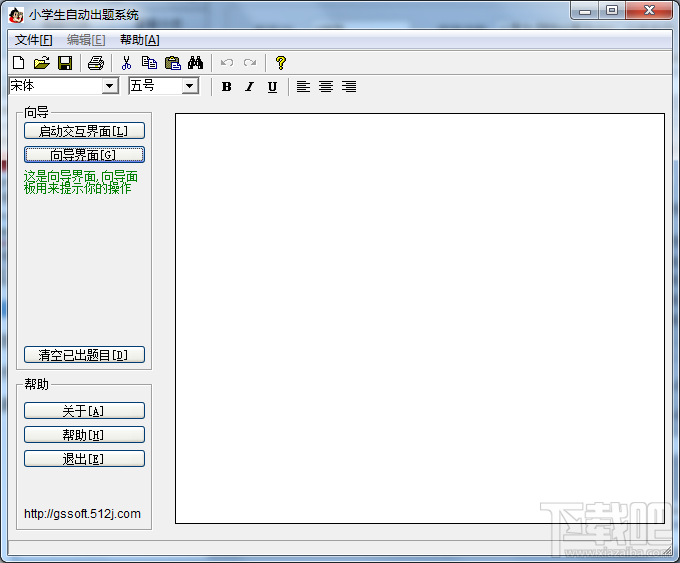Open the 帮助[A] menu
Screen dimensions: 680x563
140,40
